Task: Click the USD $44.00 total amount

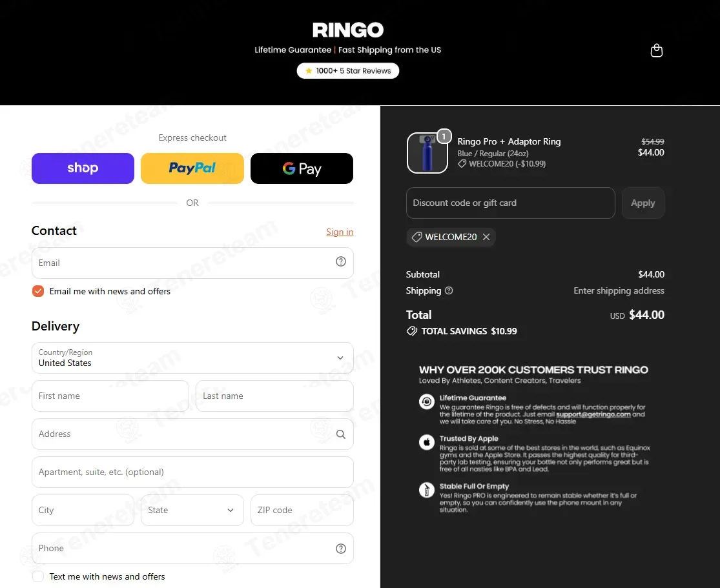Action: [x=637, y=315]
